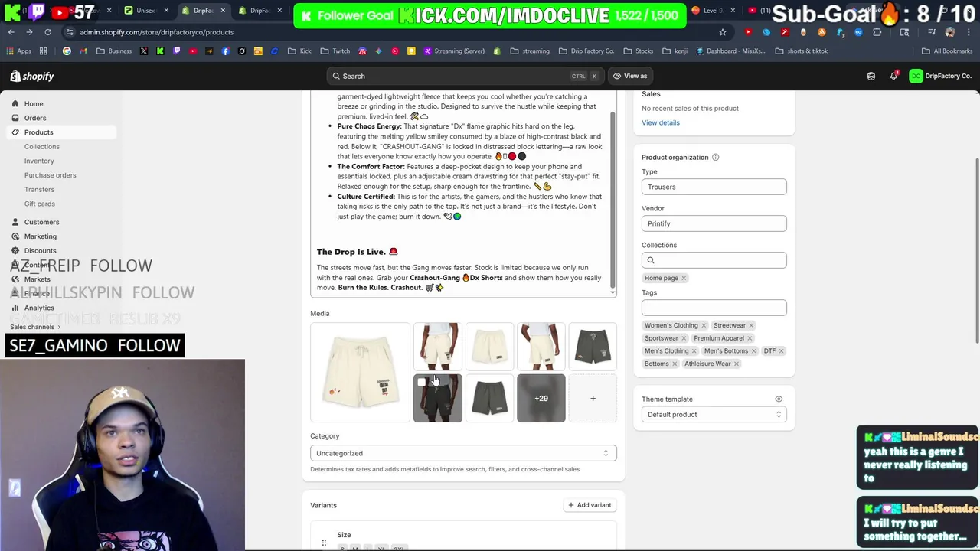The image size is (980, 551).
Task: Remove the Bottoms tag
Action: 675,364
